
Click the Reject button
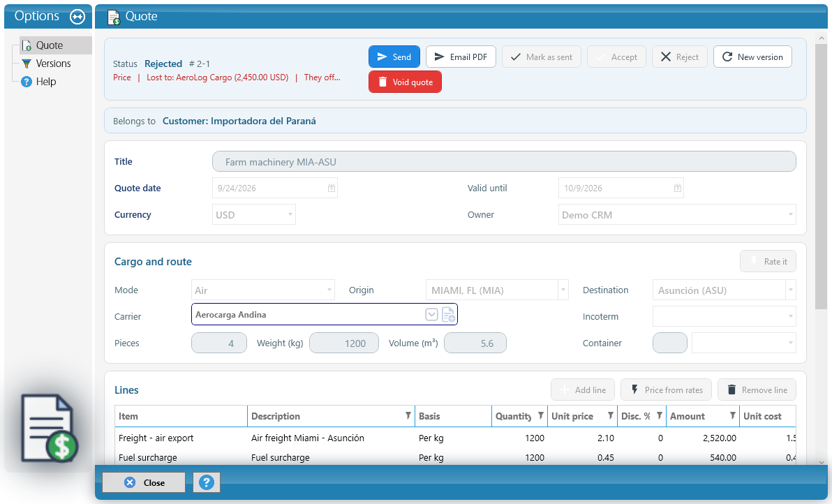pos(680,57)
